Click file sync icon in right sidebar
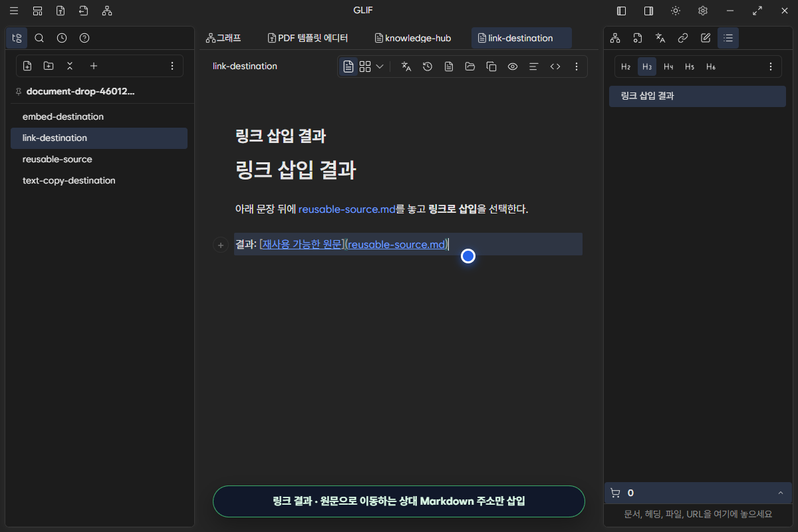 pos(638,38)
